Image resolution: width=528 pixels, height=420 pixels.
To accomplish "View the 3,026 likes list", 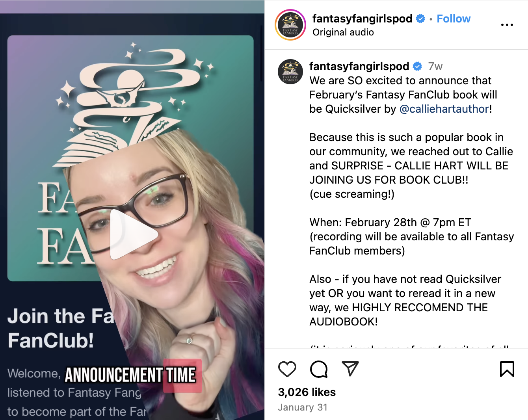I will (307, 392).
